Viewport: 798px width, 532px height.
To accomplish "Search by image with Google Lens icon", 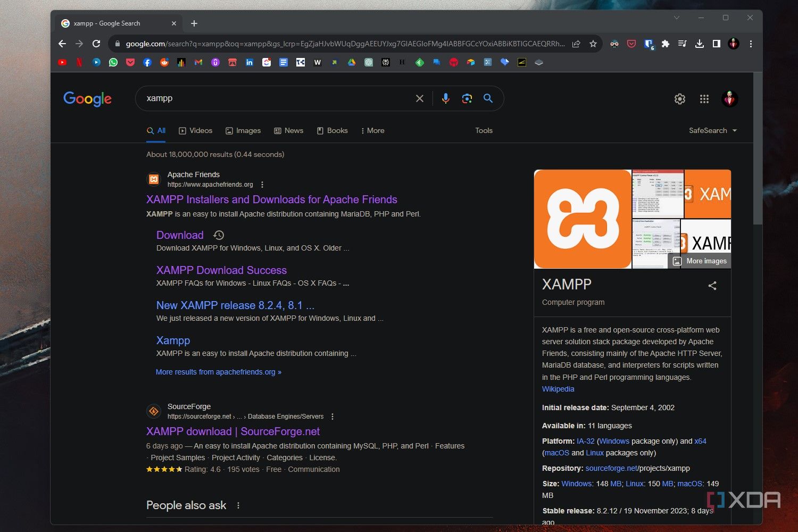I will 467,98.
